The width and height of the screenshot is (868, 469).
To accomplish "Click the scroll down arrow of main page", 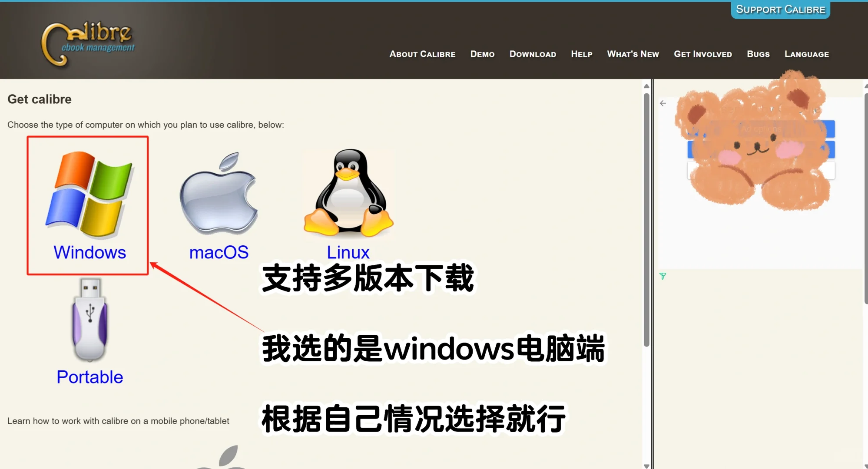I will point(646,466).
